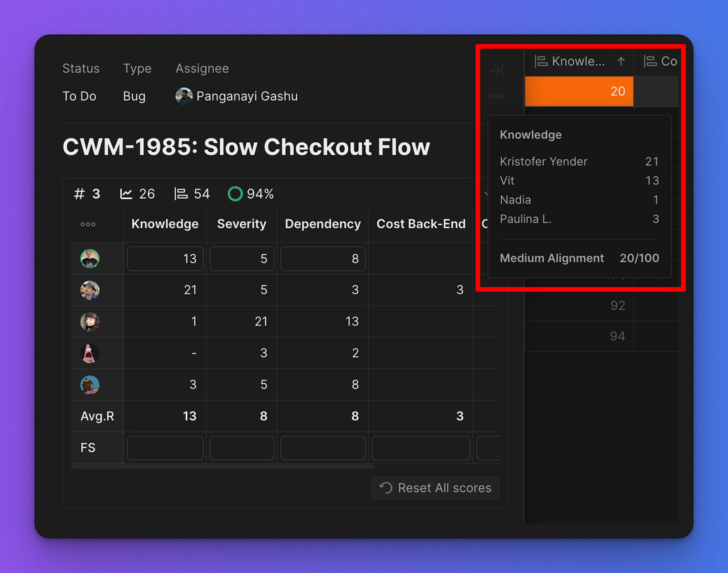Click the Co column header in the right panel
Screen dimensions: 728x573
[656, 61]
